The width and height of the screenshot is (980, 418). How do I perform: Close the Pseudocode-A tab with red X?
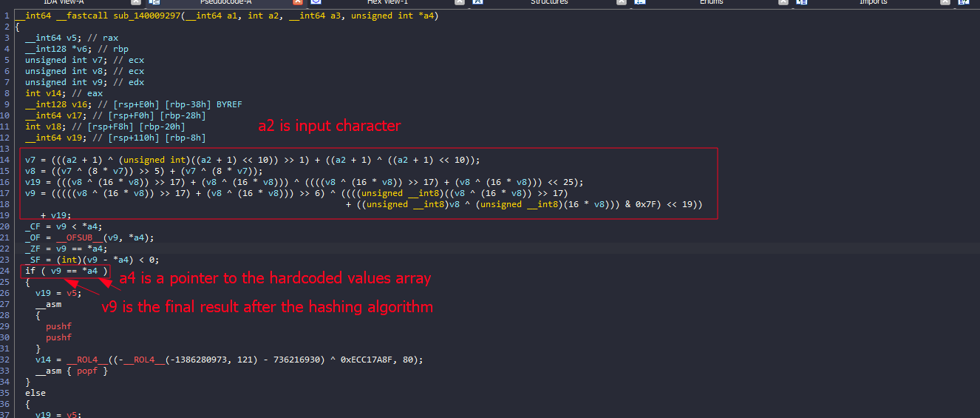click(x=298, y=3)
